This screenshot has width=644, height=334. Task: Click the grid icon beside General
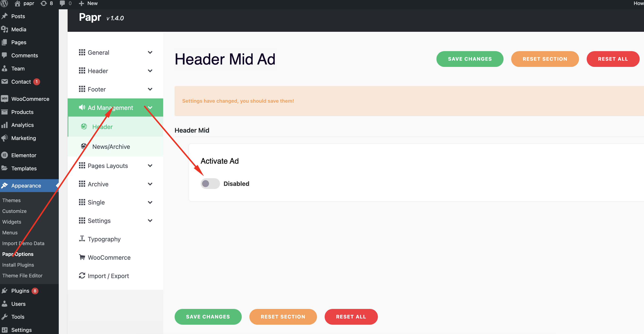82,52
